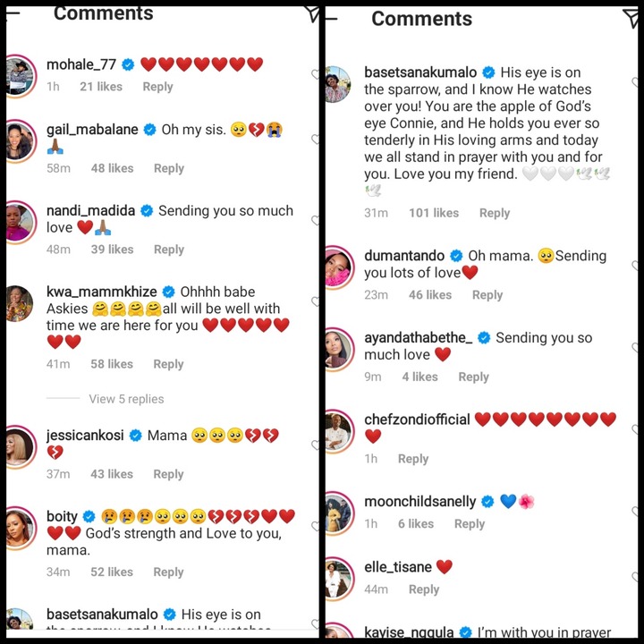This screenshot has width=644, height=644.
Task: Open nandi_madida's profile avatar
Action: pos(20,222)
